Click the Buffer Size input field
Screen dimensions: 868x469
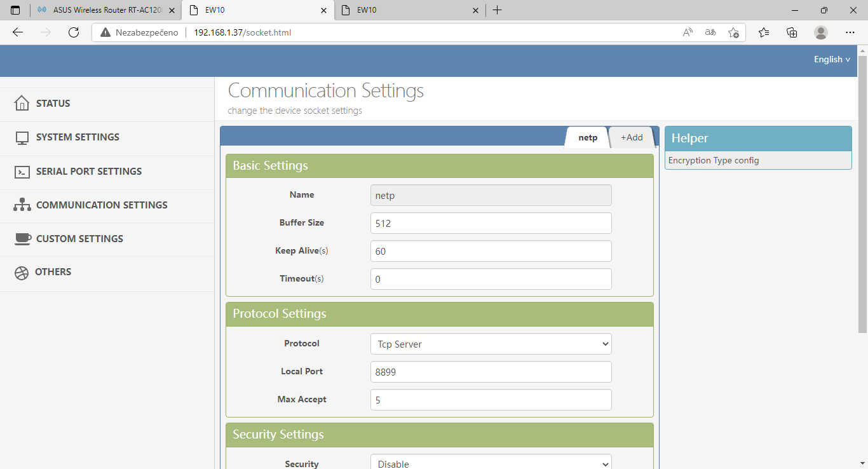tap(491, 224)
